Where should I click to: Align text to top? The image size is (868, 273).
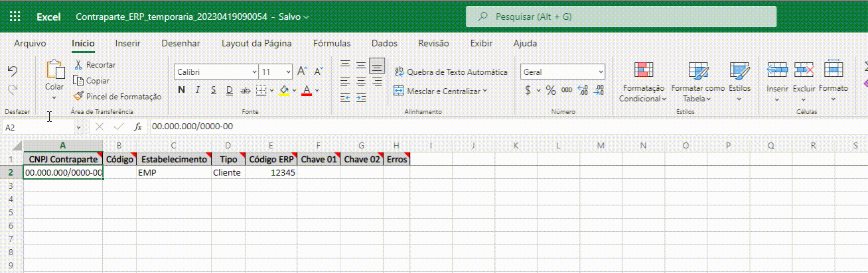click(345, 65)
